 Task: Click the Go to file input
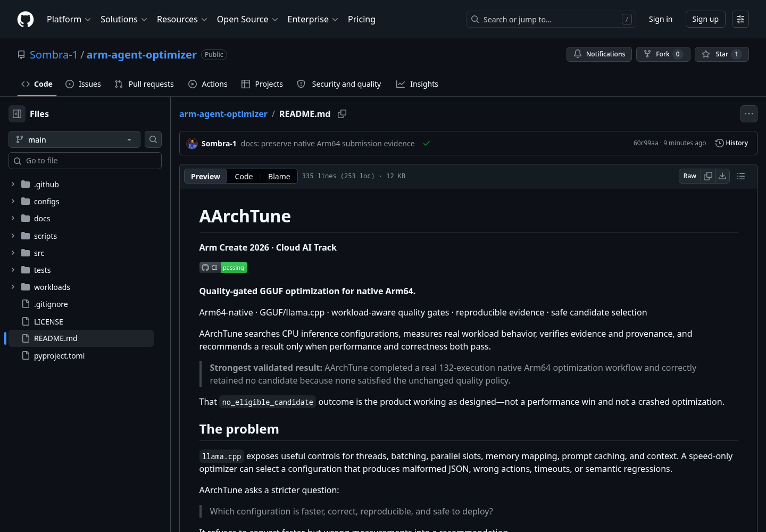click(85, 161)
